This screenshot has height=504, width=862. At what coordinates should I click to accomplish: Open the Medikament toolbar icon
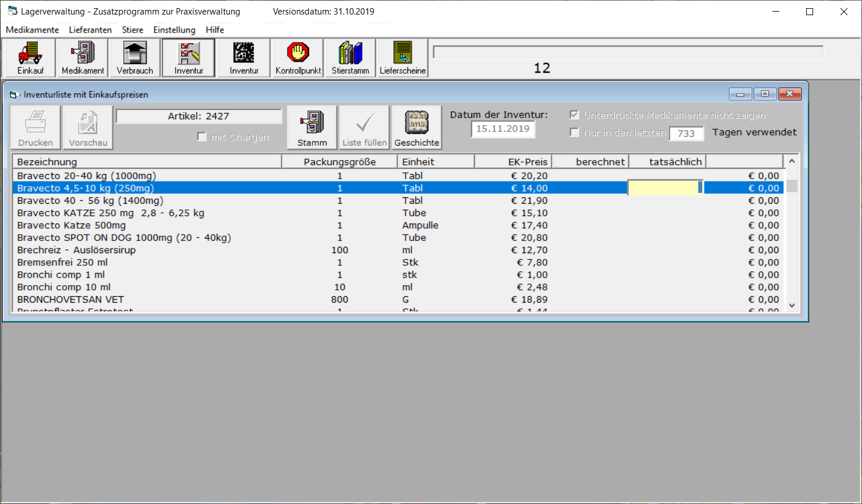click(83, 58)
